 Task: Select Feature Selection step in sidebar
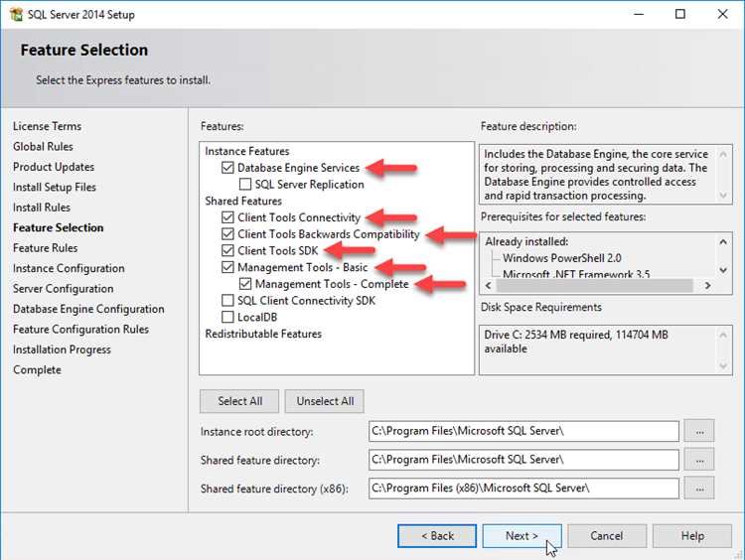58,228
